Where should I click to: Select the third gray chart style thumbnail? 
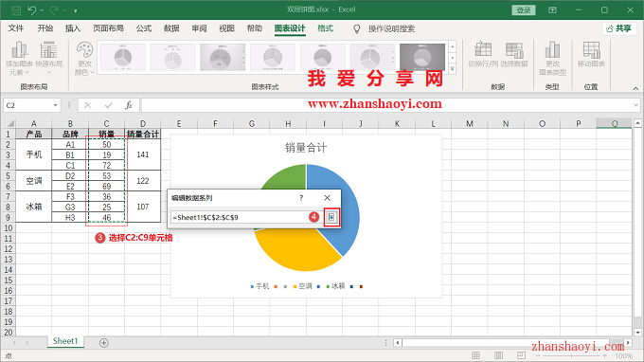223,57
